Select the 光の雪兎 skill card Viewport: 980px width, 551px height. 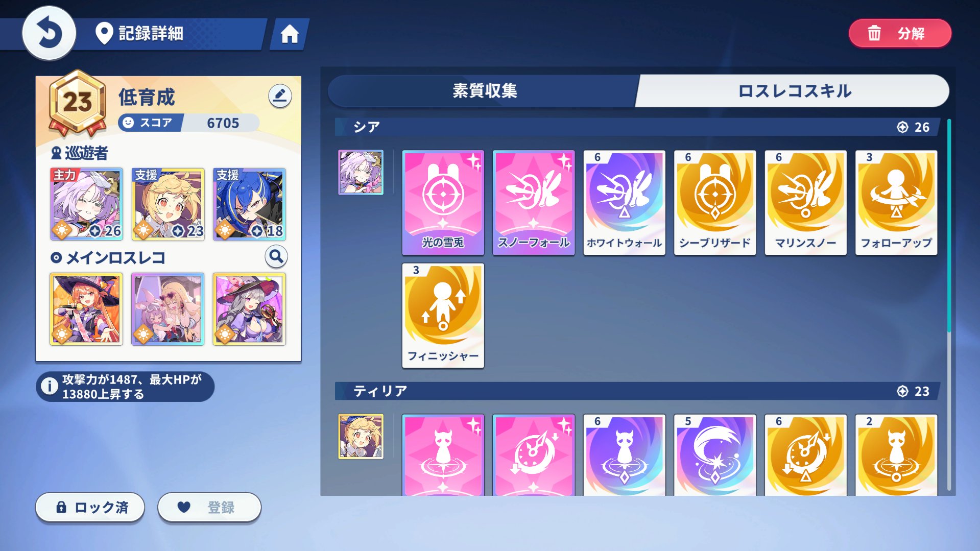[x=443, y=202]
